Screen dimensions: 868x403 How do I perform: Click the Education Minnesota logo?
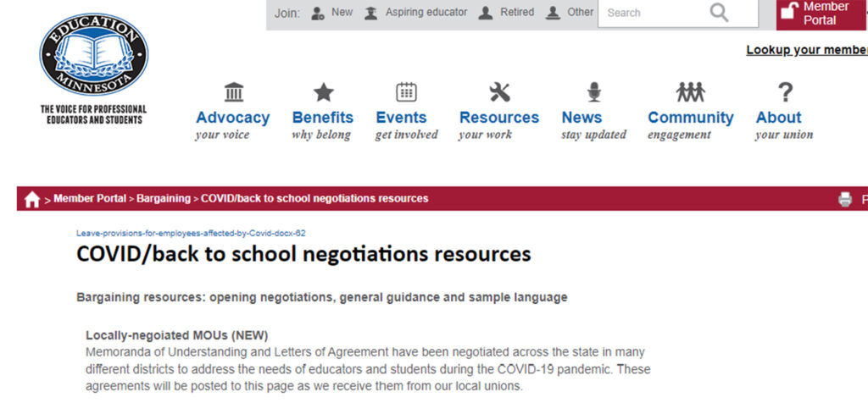[93, 54]
